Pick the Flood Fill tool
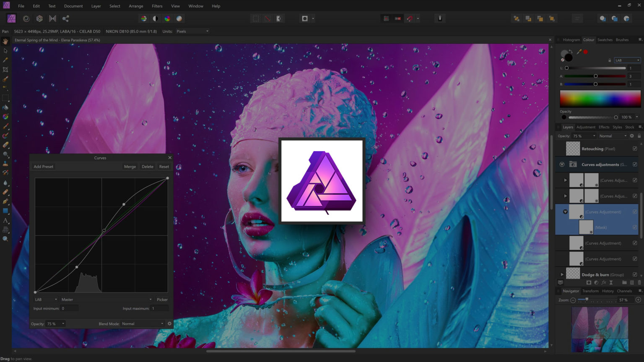 click(x=5, y=107)
